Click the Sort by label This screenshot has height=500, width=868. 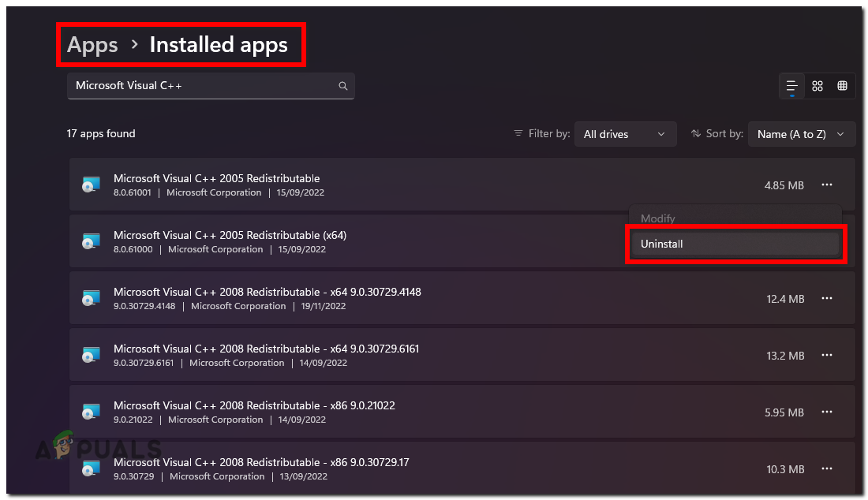pyautogui.click(x=724, y=134)
